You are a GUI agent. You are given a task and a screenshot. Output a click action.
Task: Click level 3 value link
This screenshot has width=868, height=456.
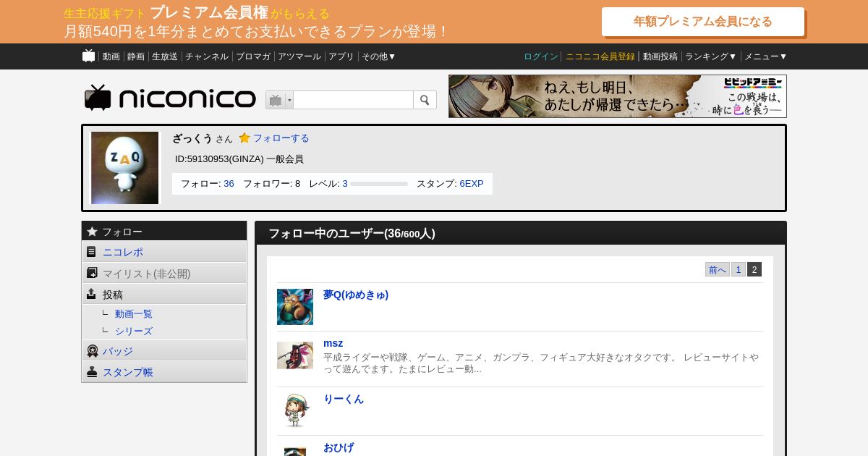point(345,184)
